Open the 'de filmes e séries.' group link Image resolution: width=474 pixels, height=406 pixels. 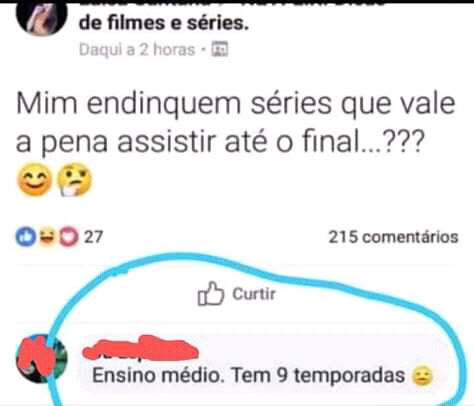(164, 23)
